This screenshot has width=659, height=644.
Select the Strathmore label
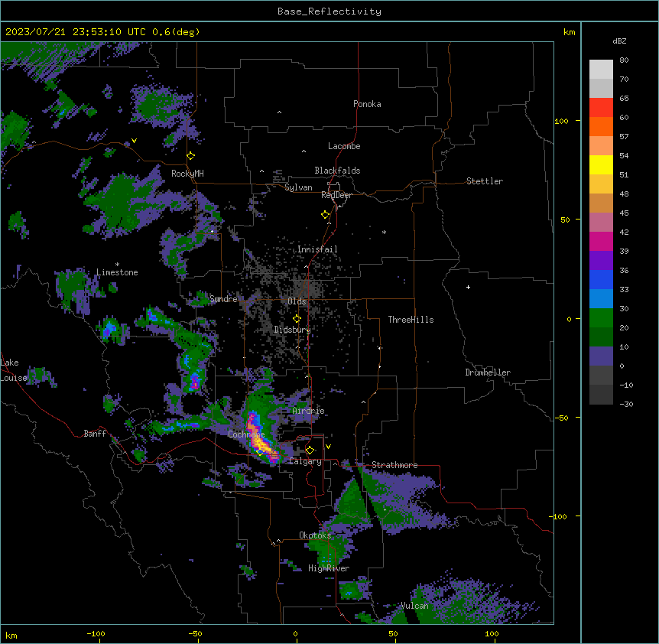pos(394,465)
